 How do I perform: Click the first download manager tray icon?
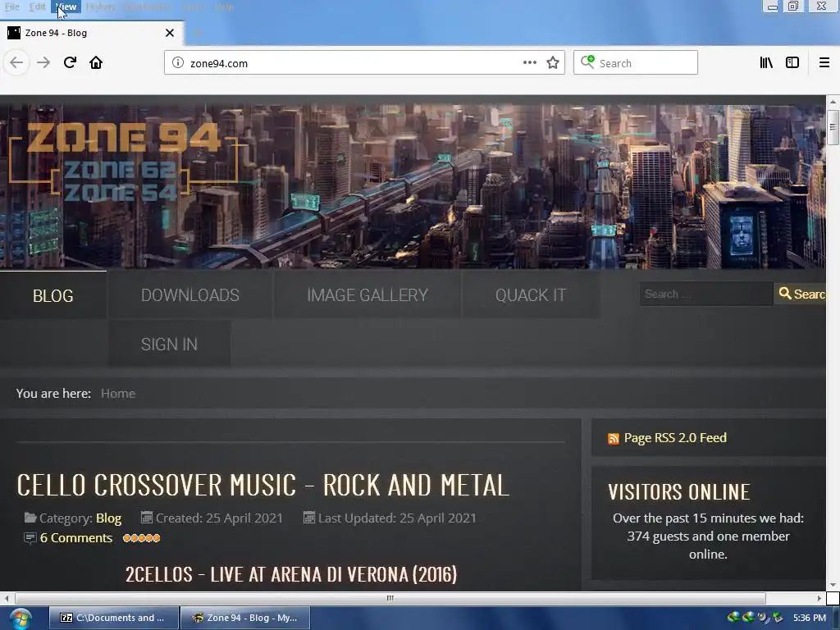[733, 618]
